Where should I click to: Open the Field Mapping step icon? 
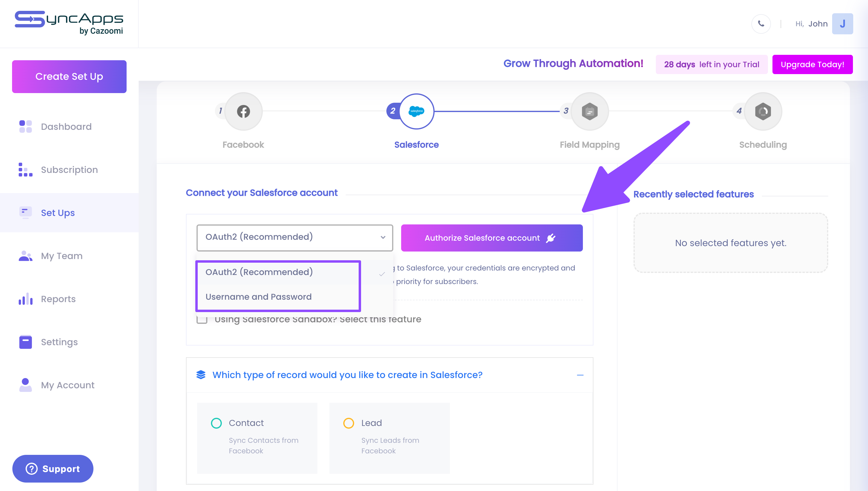590,111
